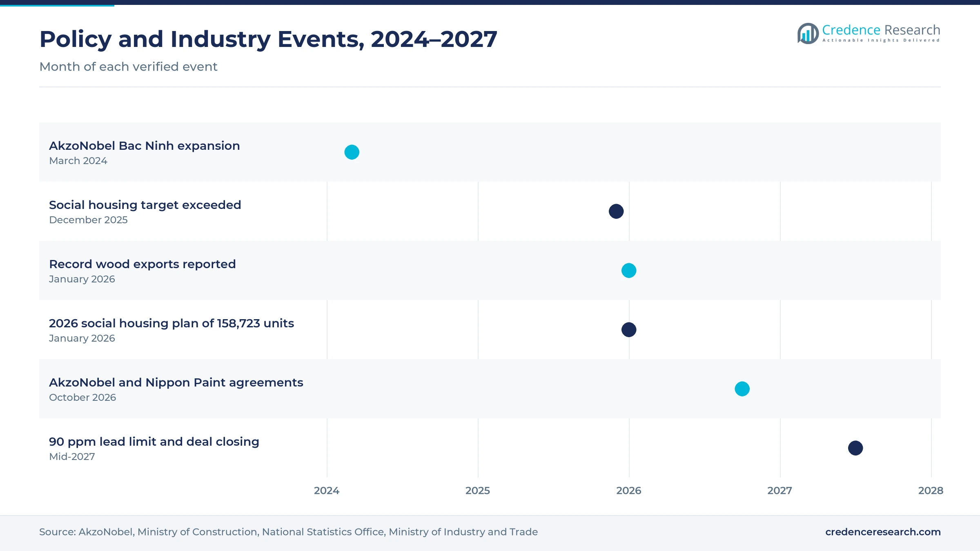
Task: Click the 2026 axis label
Action: [629, 491]
